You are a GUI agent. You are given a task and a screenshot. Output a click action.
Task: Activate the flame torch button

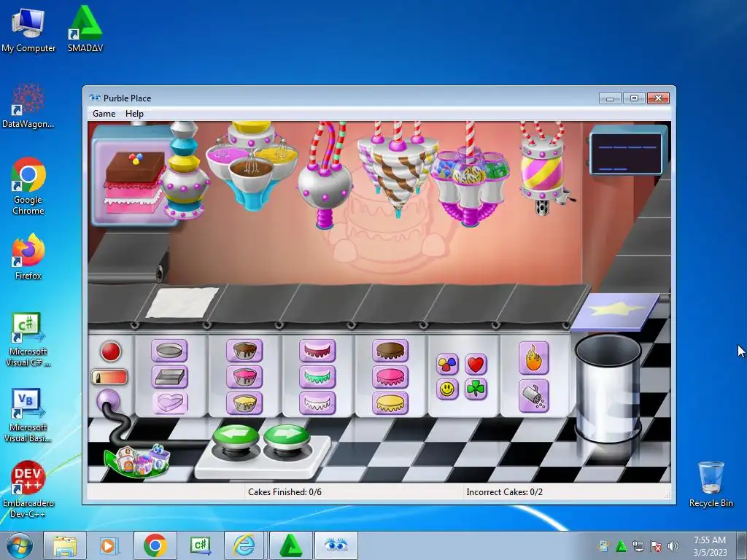coord(533,358)
